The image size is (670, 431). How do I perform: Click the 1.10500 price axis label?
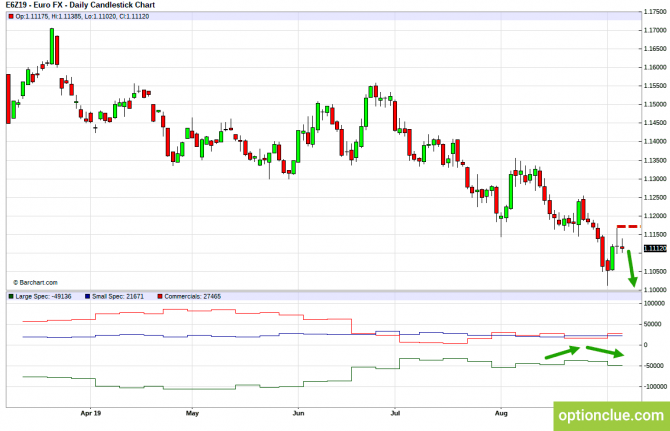coord(655,272)
